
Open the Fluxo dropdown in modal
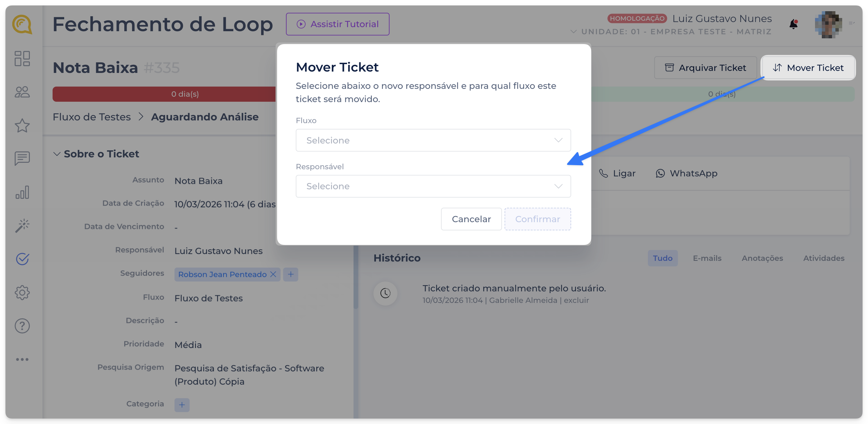[433, 140]
